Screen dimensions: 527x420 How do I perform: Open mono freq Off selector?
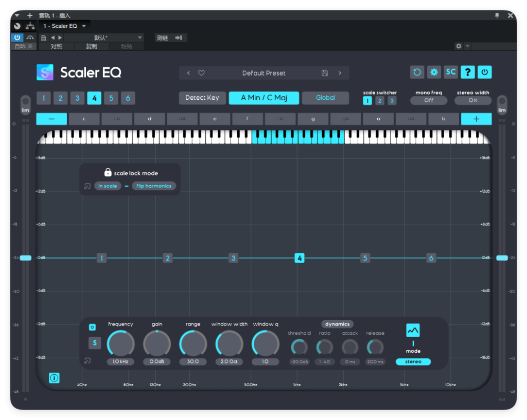pos(429,100)
